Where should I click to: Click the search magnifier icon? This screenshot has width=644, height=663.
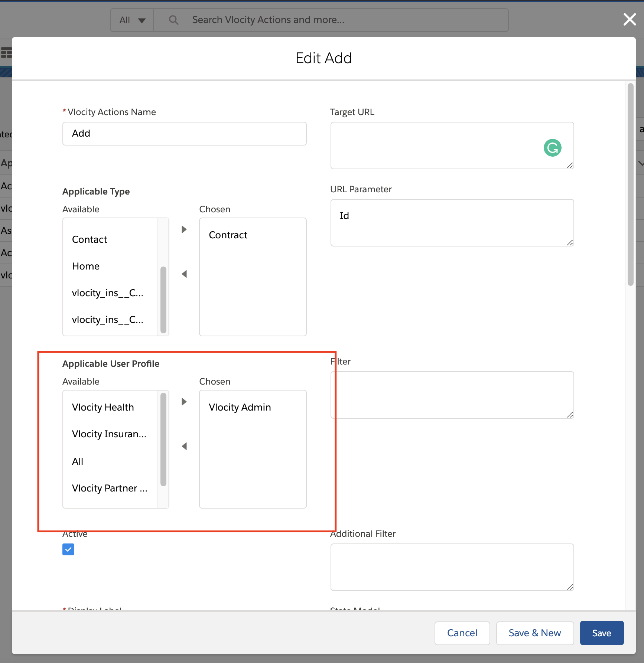[x=173, y=20]
